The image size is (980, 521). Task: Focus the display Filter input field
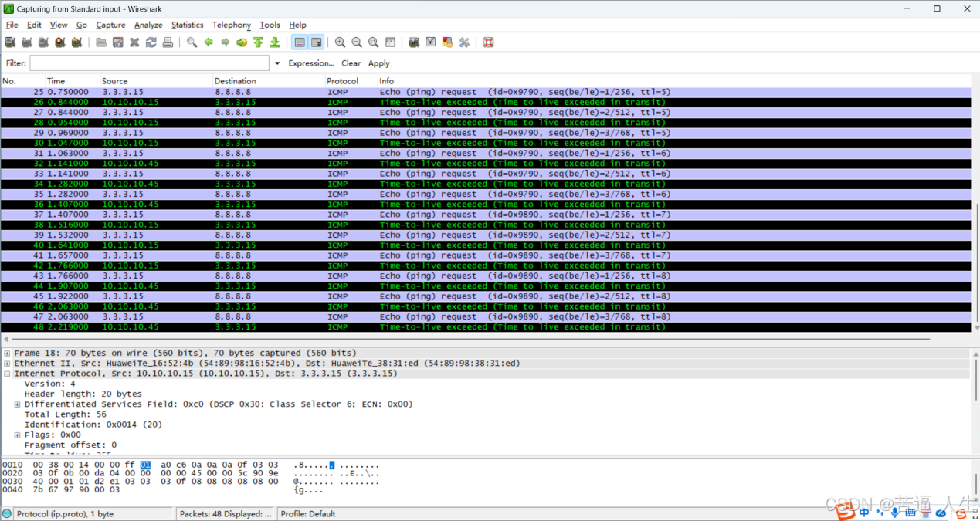150,63
